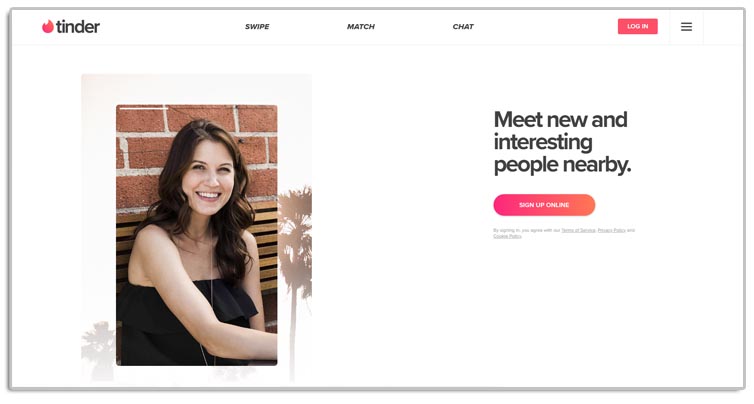Click the 'Meet new and interesting people nearby' headline
The width and height of the screenshot is (754, 404).
(562, 142)
